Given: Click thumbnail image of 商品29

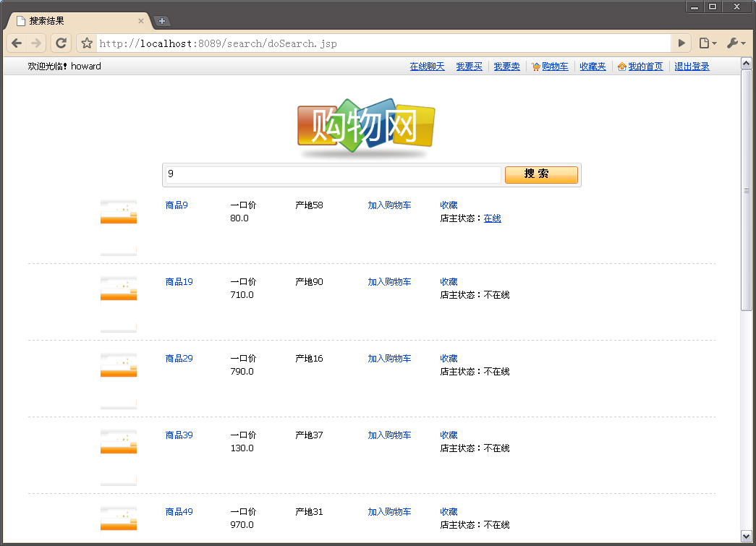Looking at the screenshot, I should (x=119, y=380).
